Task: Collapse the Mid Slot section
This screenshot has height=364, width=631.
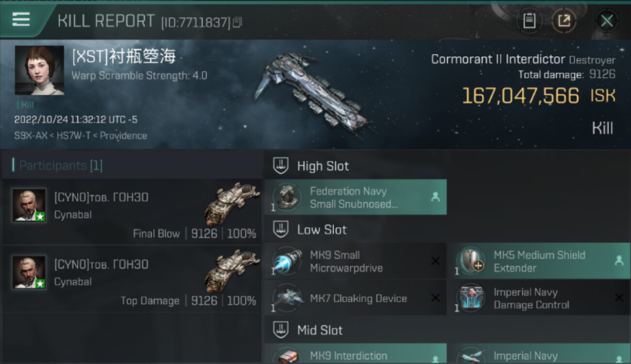Action: (x=281, y=331)
